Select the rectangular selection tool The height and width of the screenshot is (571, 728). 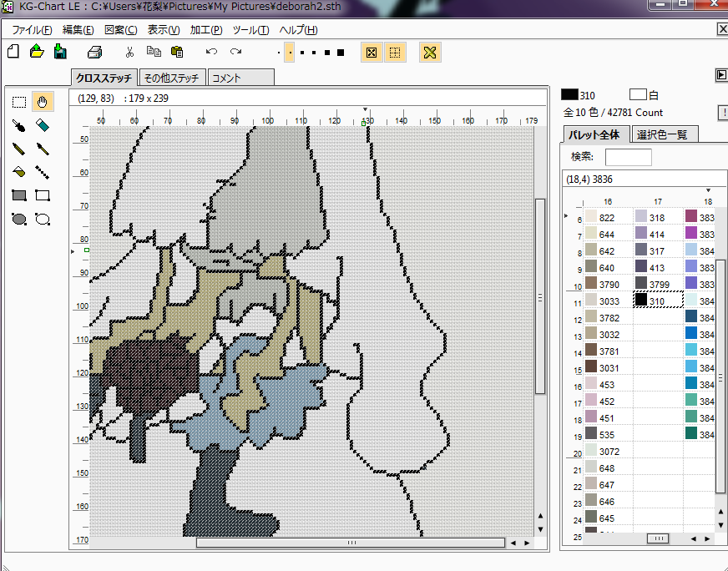[x=19, y=102]
